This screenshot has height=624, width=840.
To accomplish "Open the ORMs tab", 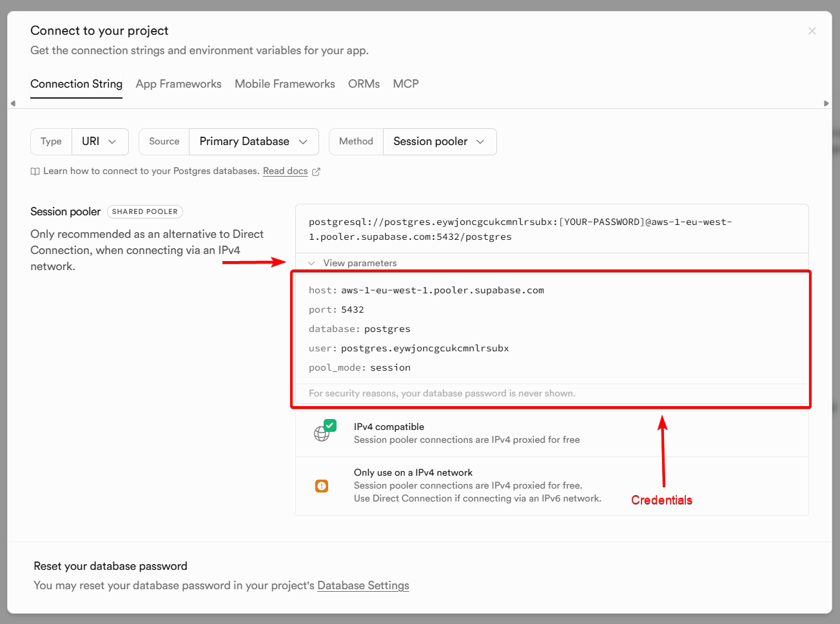I will tap(364, 84).
